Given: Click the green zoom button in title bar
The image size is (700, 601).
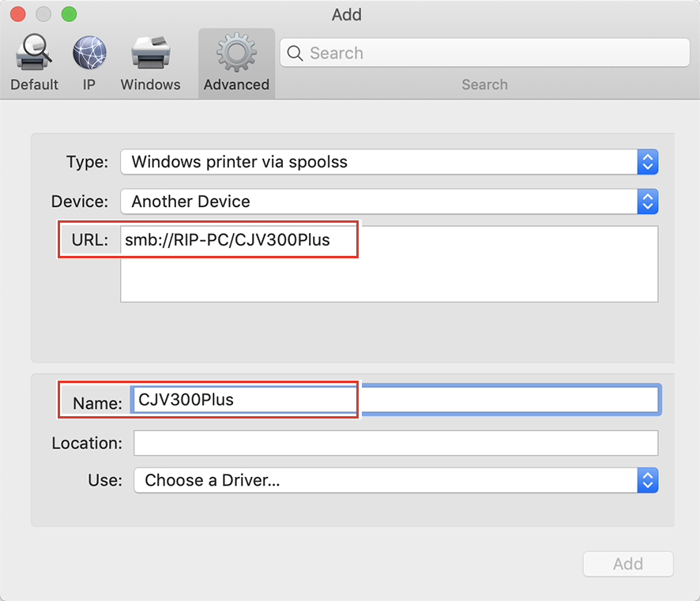Looking at the screenshot, I should pyautogui.click(x=67, y=13).
